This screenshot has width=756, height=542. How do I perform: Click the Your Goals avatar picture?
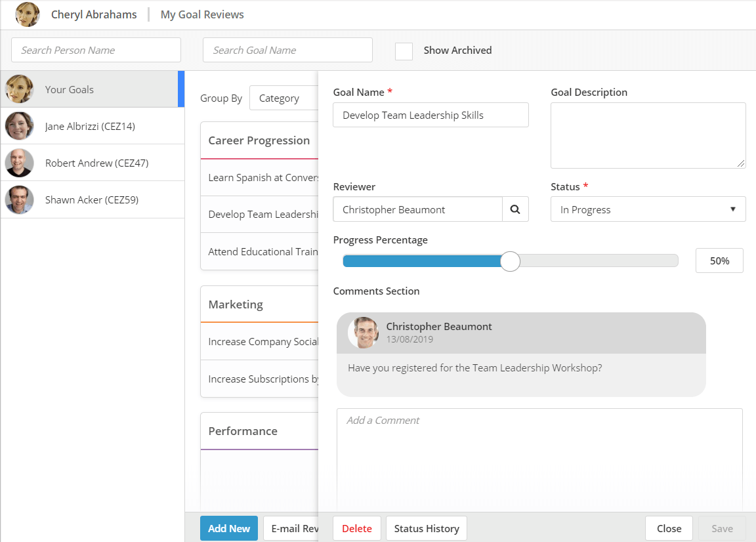tap(20, 89)
